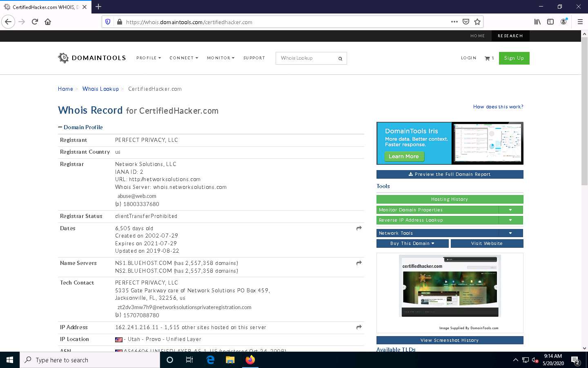Image resolution: width=588 pixels, height=368 pixels.
Task: Close the CertifiedHacker.com WHOIS tab
Action: 85,7
